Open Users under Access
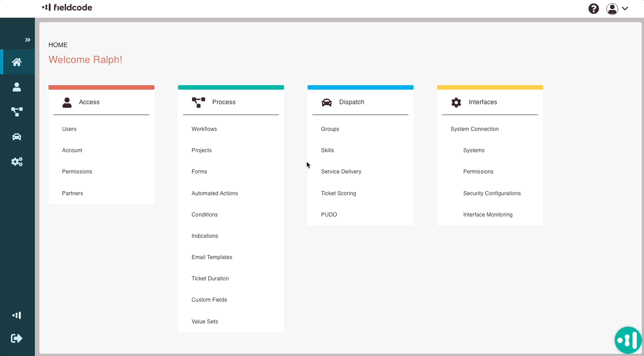 click(x=69, y=129)
